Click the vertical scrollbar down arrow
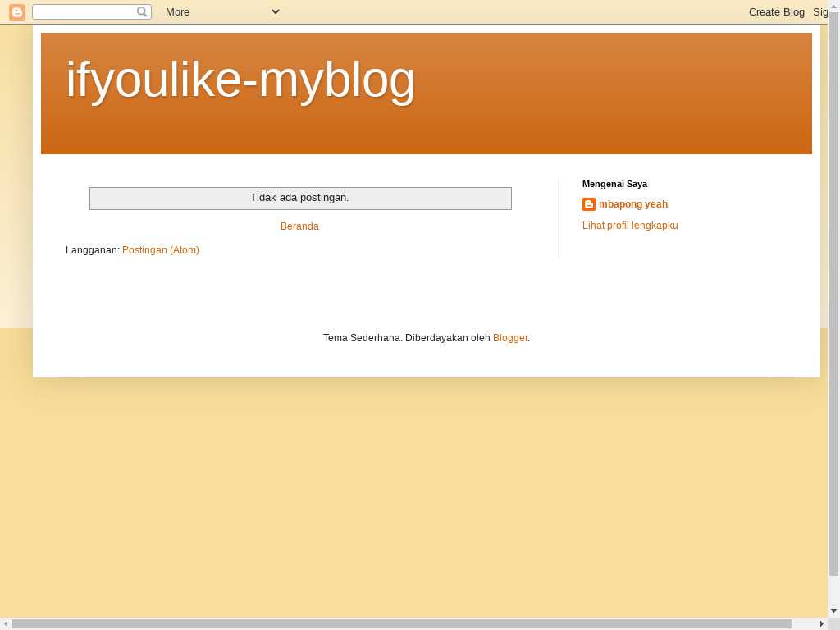This screenshot has height=630, width=840. click(833, 611)
